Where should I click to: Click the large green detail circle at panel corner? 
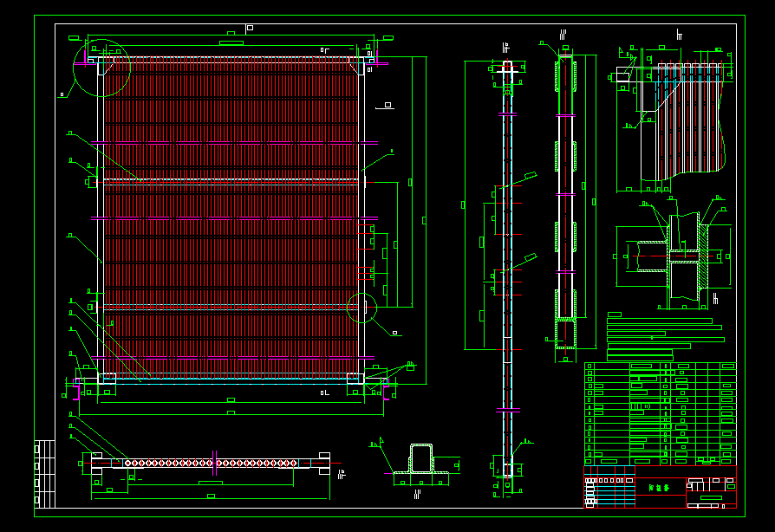point(101,68)
